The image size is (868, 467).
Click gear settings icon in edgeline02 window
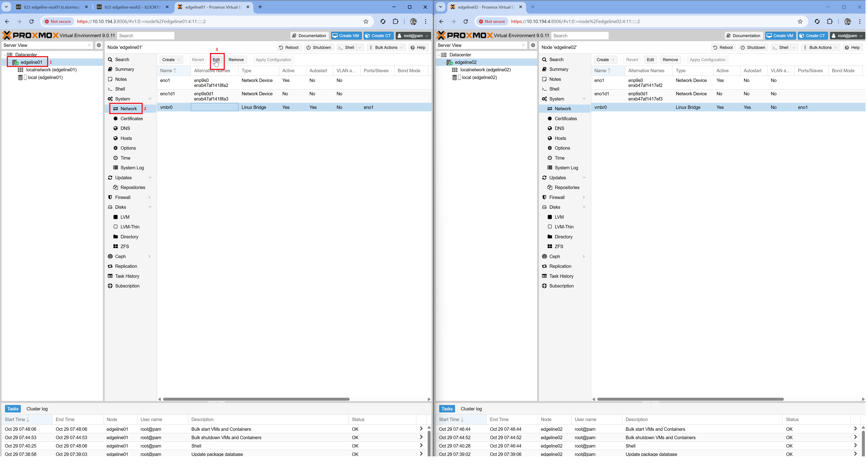(533, 45)
